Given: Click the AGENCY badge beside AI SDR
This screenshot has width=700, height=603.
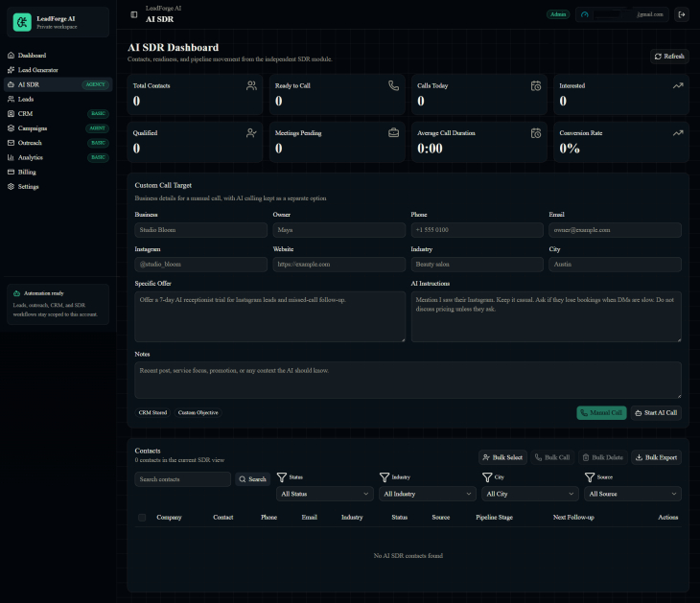Looking at the screenshot, I should coord(96,84).
